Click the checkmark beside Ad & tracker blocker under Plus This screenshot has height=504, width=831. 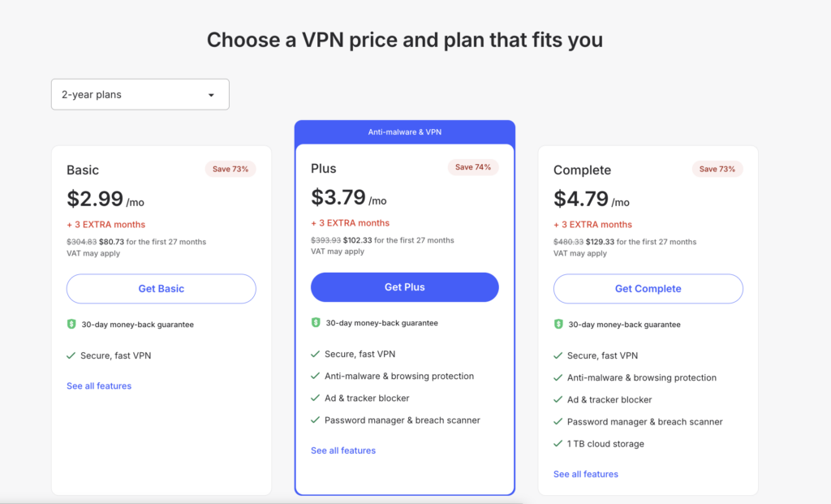(315, 398)
